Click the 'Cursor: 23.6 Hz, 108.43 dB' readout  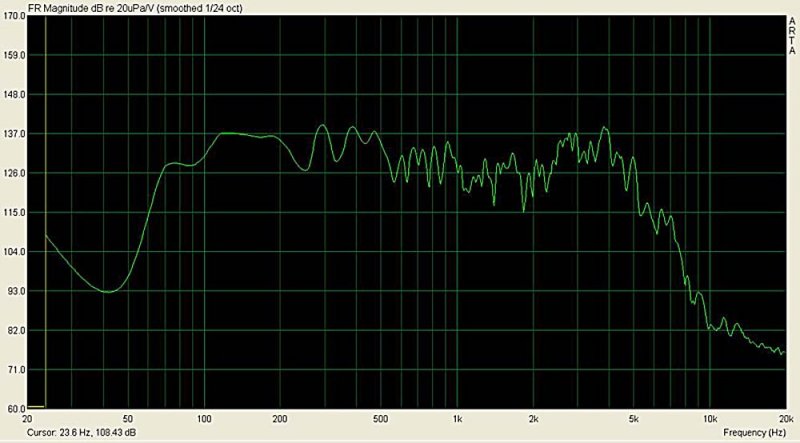82,432
